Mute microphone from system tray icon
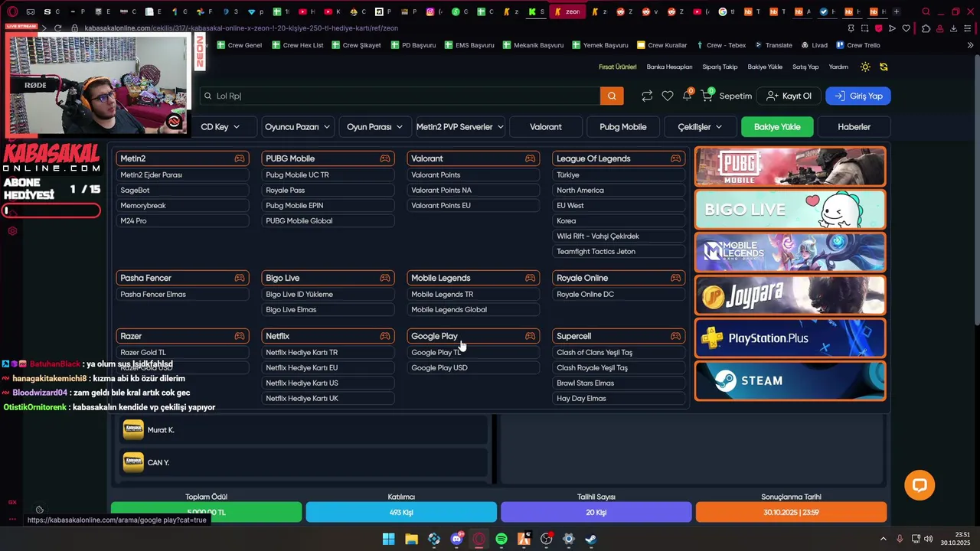The image size is (980, 551). (900, 539)
